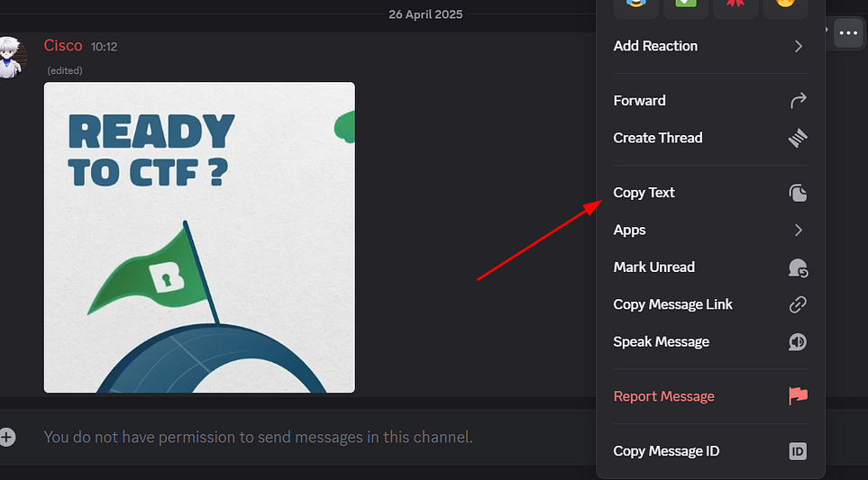Screen dimensions: 868x480
Task: Click the Copy Text icon
Action: (798, 193)
